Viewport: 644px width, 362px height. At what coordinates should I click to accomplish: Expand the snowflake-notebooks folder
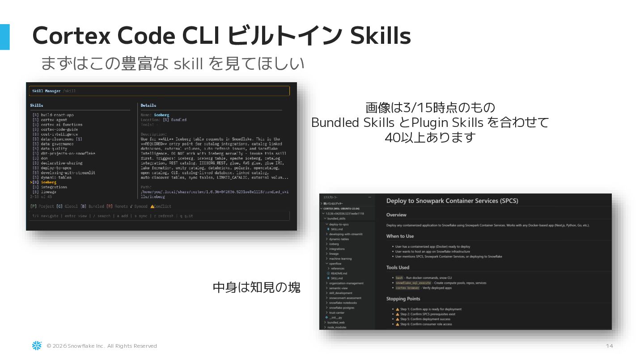(326, 303)
